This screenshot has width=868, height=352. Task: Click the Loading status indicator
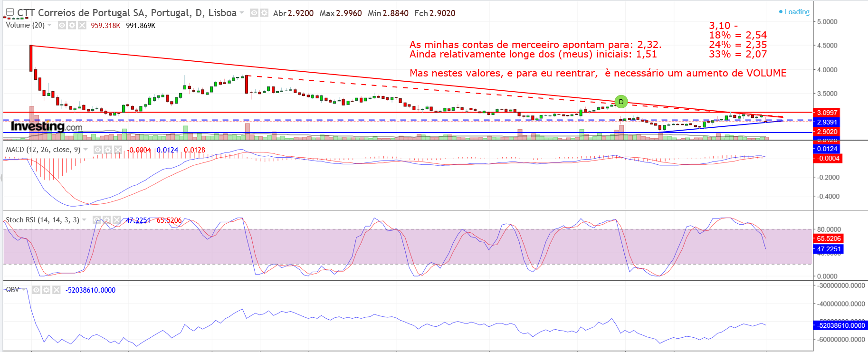coord(794,12)
